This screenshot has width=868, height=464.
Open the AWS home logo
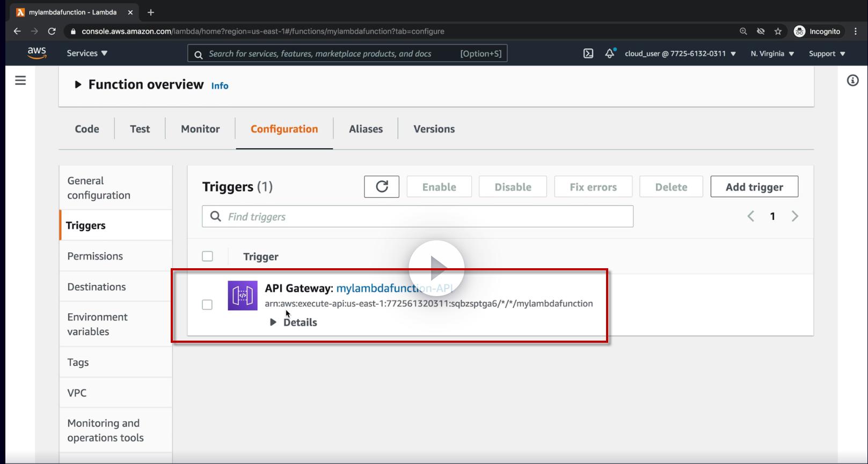37,53
